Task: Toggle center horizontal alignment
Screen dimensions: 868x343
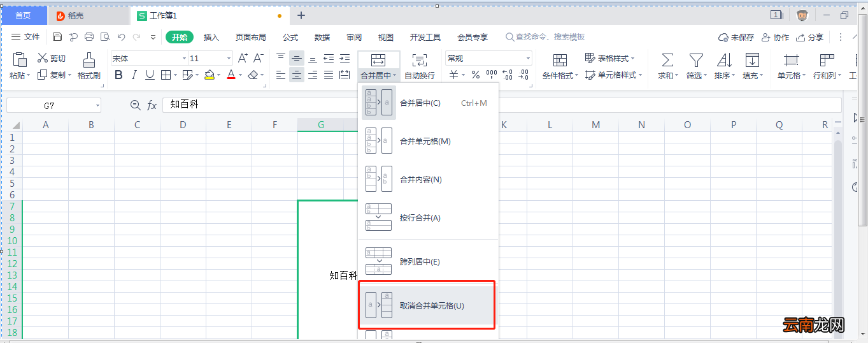Action: point(297,75)
